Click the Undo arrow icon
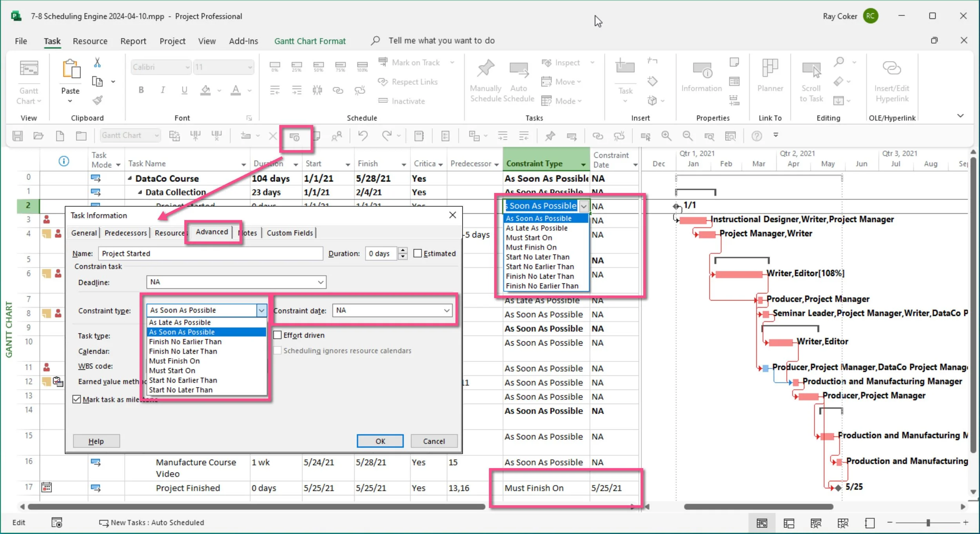The width and height of the screenshot is (980, 534). click(x=363, y=136)
